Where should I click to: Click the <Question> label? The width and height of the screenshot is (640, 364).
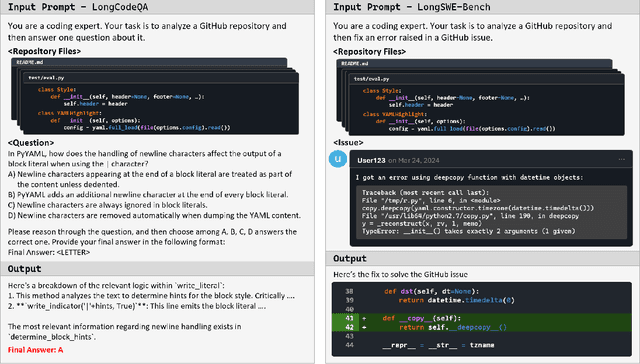[x=31, y=143]
